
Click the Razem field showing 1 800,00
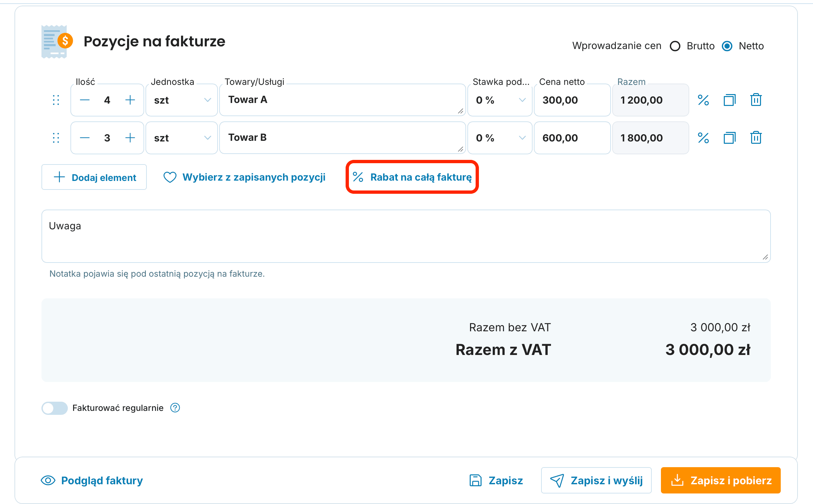(651, 138)
